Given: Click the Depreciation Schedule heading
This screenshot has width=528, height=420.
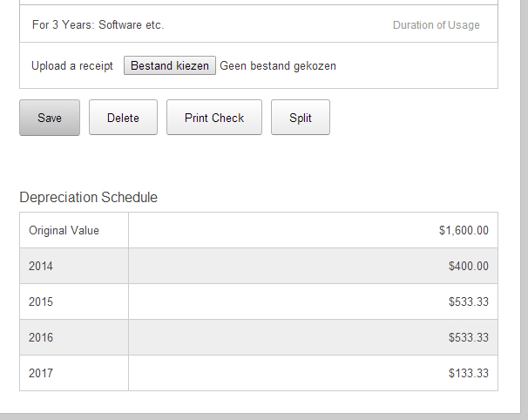Looking at the screenshot, I should click(89, 197).
